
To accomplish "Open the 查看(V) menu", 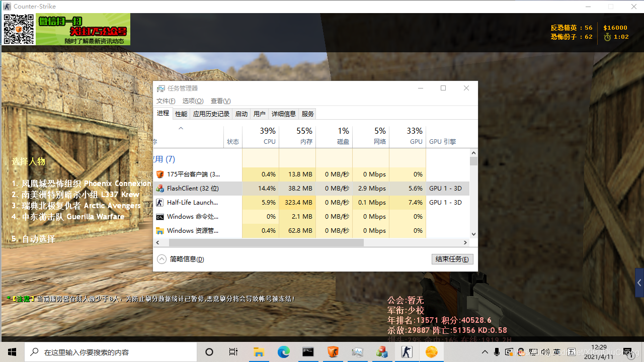I will [x=220, y=101].
